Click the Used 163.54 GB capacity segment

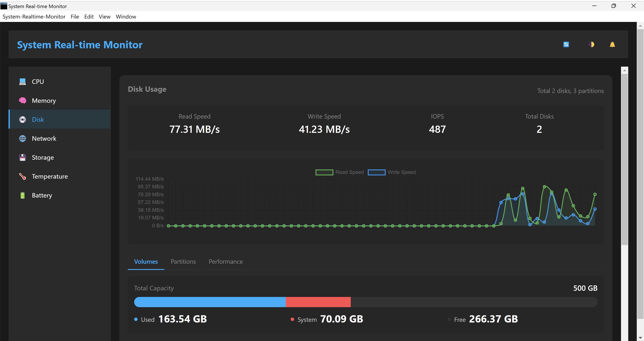pyautogui.click(x=210, y=302)
